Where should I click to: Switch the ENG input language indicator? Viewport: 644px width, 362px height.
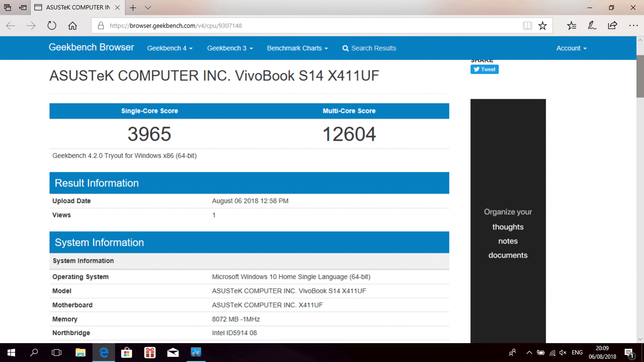tap(577, 353)
